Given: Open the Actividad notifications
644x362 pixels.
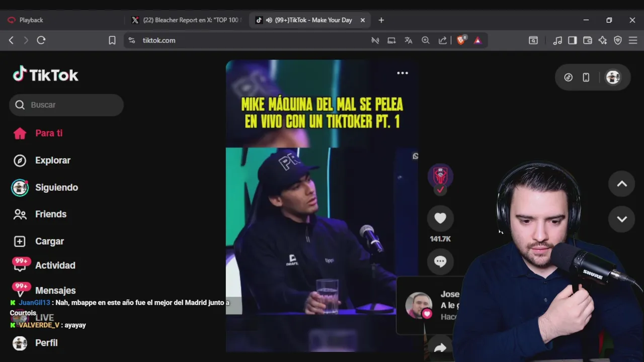Looking at the screenshot, I should click(x=55, y=265).
